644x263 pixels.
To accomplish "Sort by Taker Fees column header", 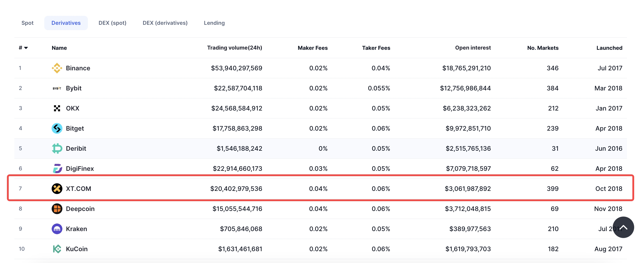I will 376,48.
